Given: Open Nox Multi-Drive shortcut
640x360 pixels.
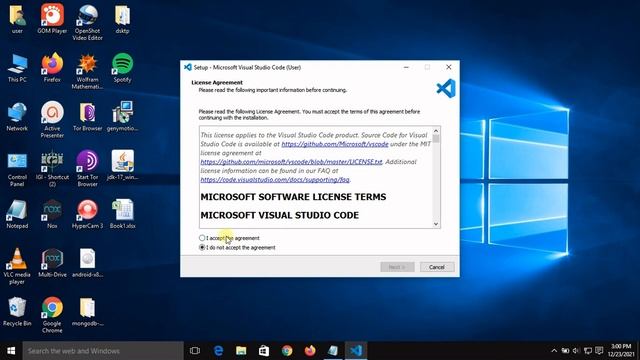Looking at the screenshot, I should 52,263.
